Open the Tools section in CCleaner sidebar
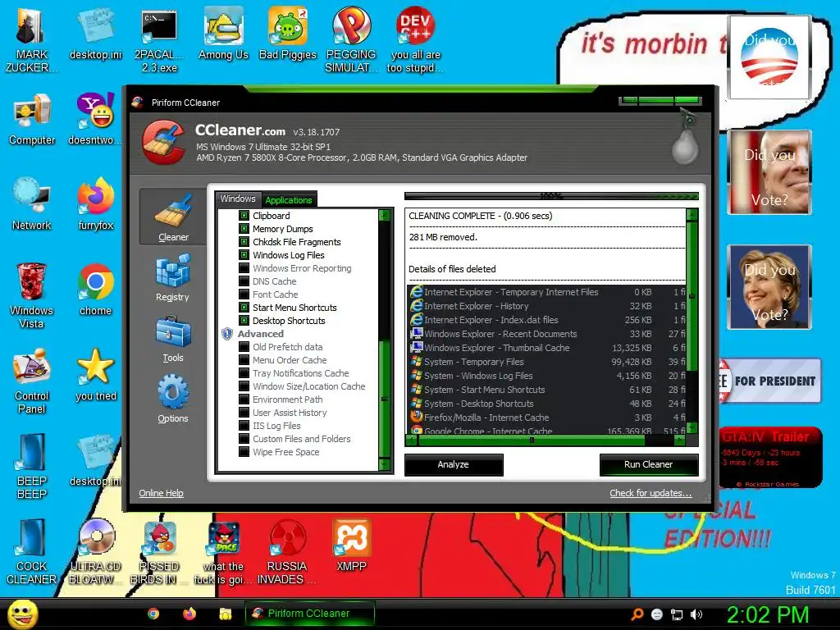The height and width of the screenshot is (630, 840). coord(172,339)
